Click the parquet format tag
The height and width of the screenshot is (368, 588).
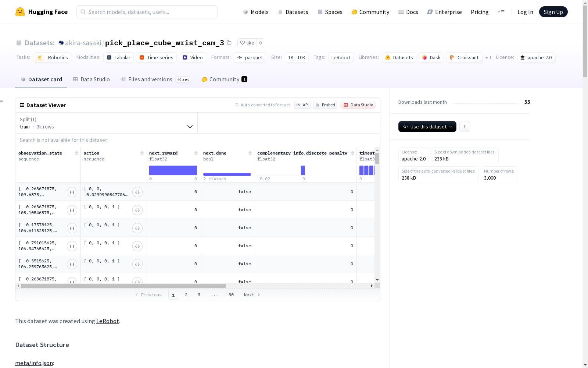[250, 57]
